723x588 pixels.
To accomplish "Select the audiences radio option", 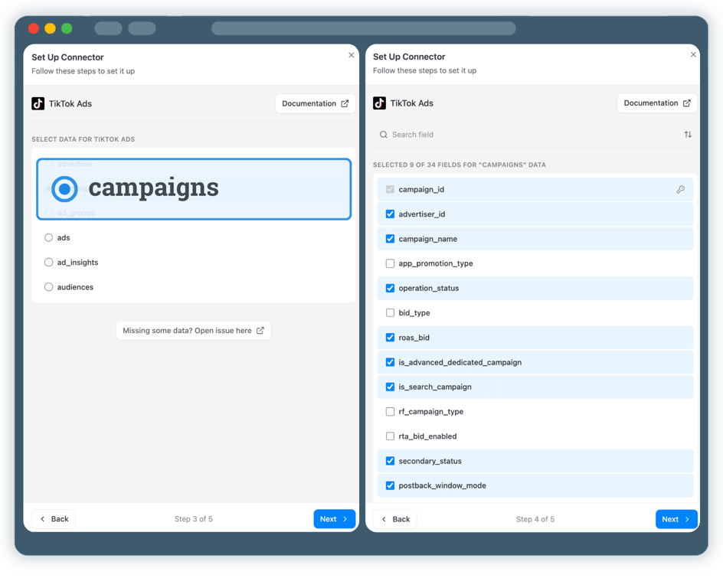I will (x=48, y=287).
